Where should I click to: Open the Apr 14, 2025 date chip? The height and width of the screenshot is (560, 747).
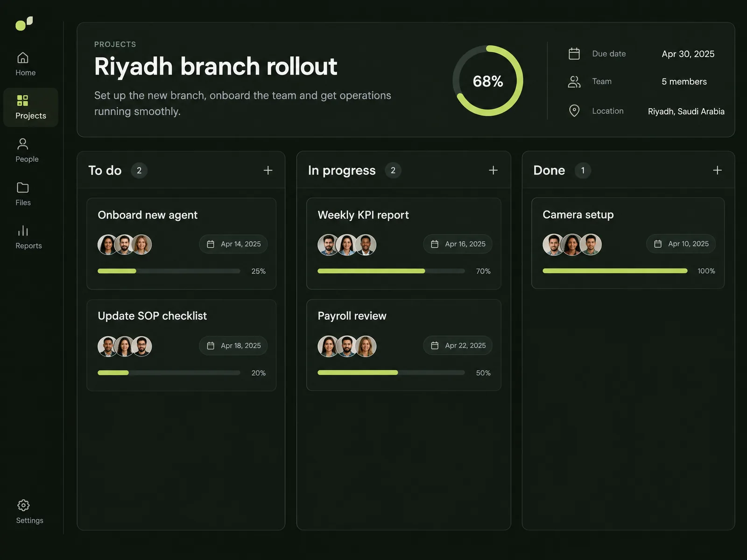[x=233, y=244]
